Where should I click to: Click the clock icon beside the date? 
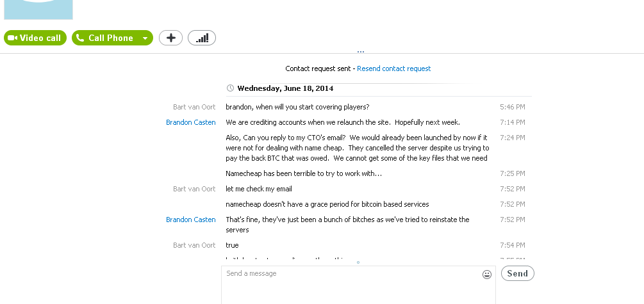[x=231, y=88]
